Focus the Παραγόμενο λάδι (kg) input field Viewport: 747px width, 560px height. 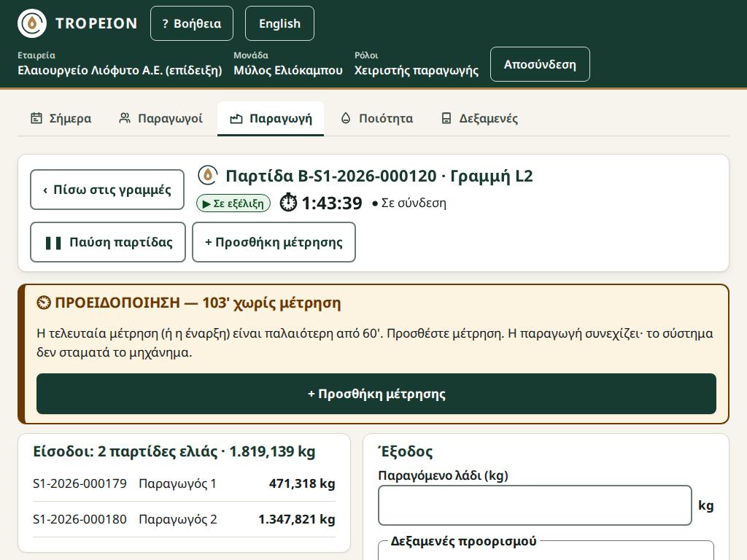pyautogui.click(x=535, y=505)
